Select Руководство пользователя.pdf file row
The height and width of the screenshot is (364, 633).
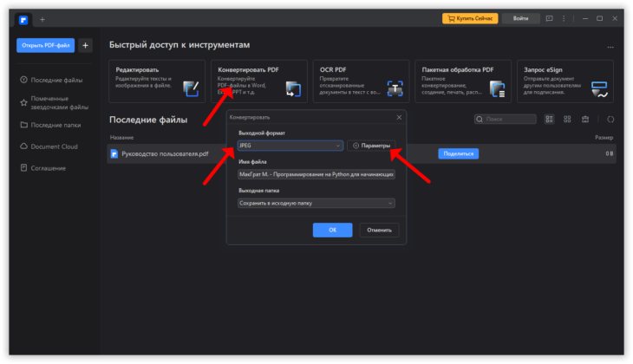click(362, 153)
